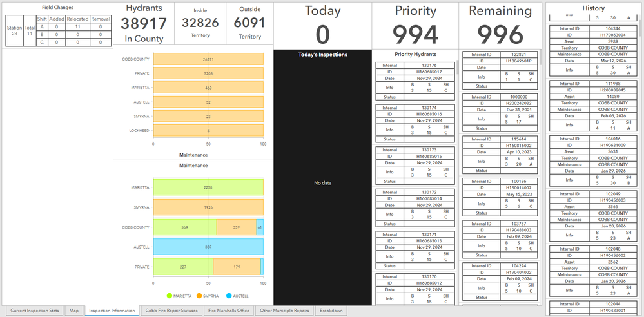Select the MARIETTA 2258 green bar
This screenshot has height=317, width=644.
click(x=208, y=187)
